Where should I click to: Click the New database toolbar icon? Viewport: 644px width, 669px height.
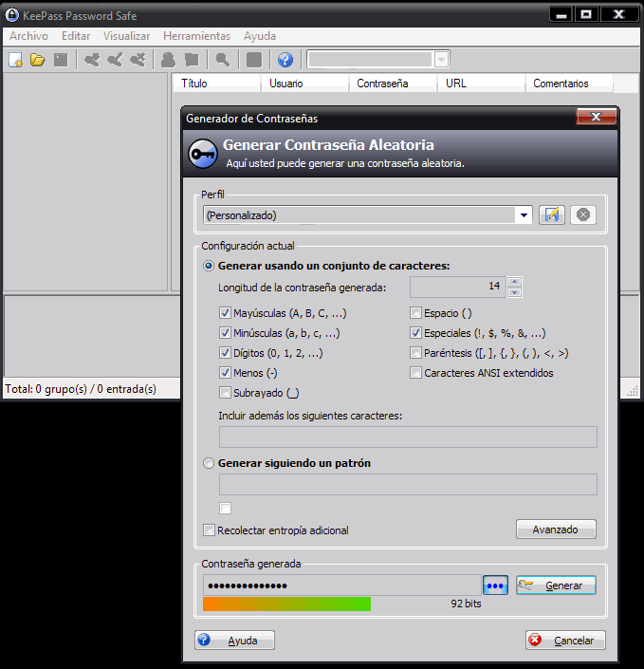click(x=16, y=60)
